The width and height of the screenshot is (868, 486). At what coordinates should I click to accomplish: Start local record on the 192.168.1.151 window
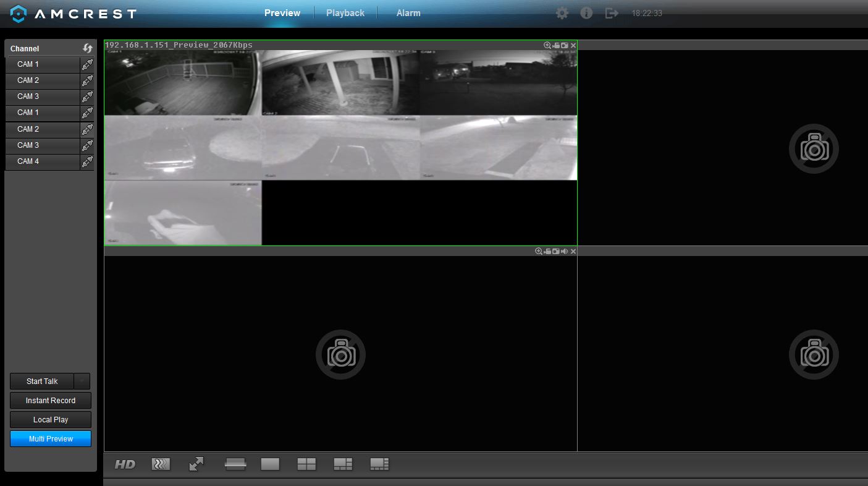point(556,45)
